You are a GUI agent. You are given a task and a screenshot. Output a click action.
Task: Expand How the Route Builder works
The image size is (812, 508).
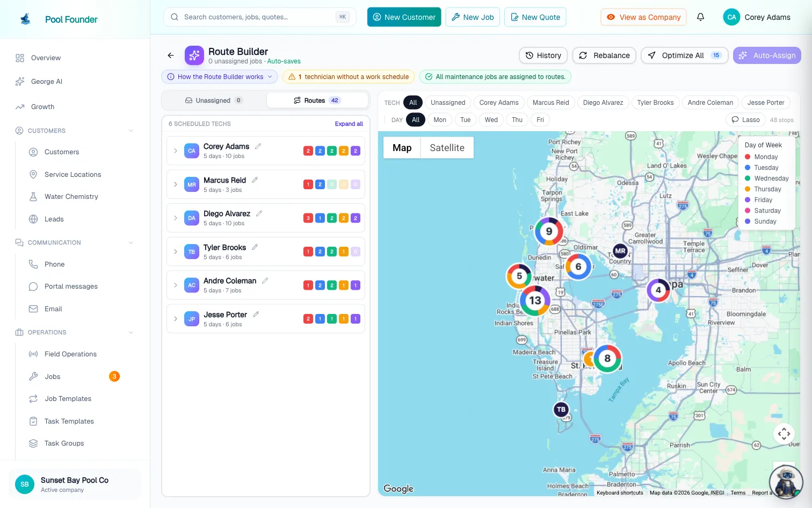[x=220, y=77]
